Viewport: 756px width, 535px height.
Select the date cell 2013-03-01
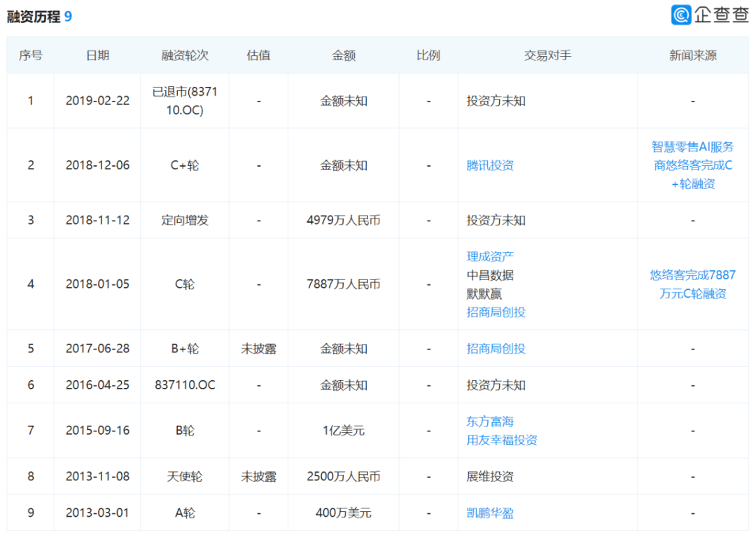97,513
